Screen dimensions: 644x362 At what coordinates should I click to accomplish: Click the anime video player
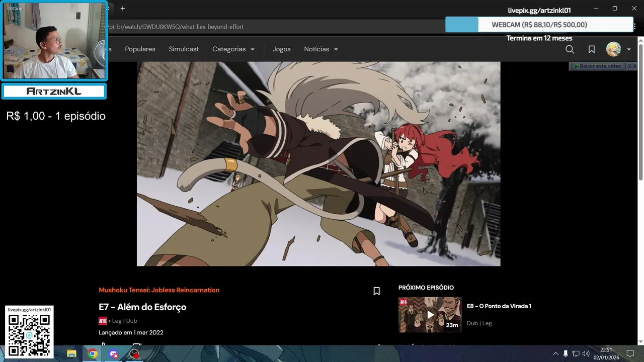(x=318, y=164)
